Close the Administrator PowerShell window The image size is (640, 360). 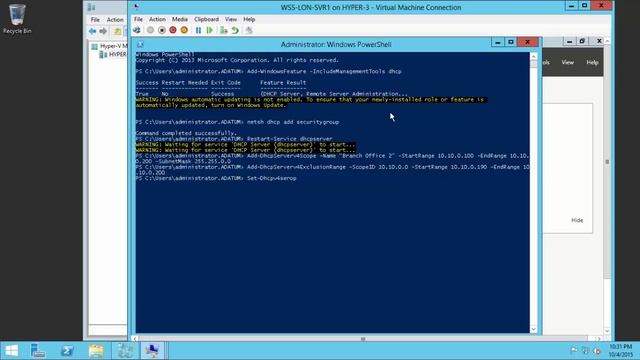pyautogui.click(x=527, y=42)
